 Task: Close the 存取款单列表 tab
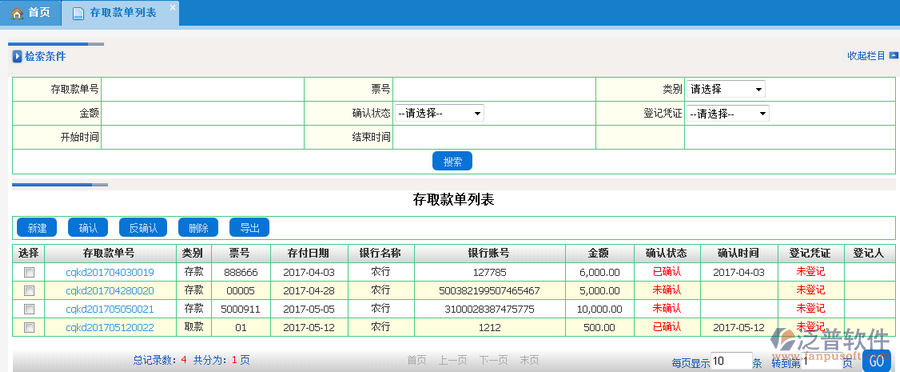click(172, 7)
